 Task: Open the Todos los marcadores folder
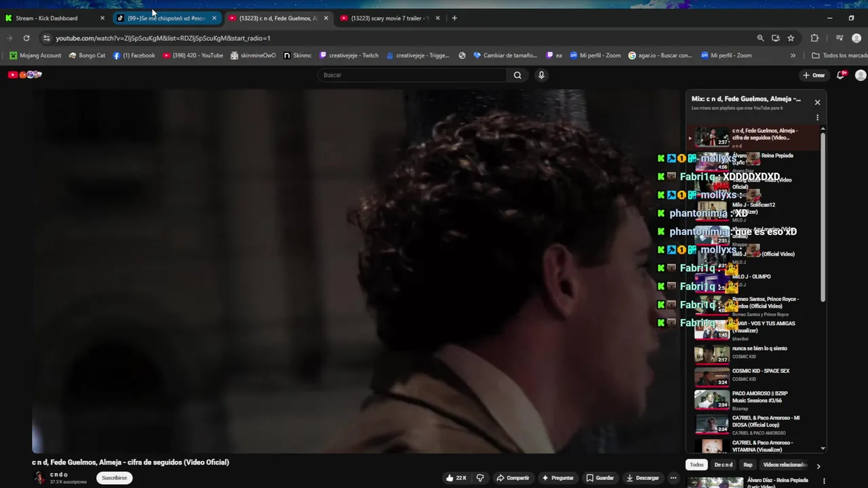tap(839, 56)
